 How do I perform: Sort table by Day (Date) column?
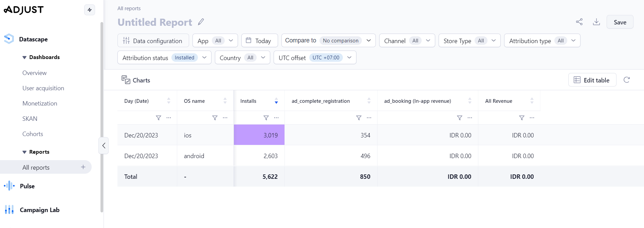(x=169, y=101)
